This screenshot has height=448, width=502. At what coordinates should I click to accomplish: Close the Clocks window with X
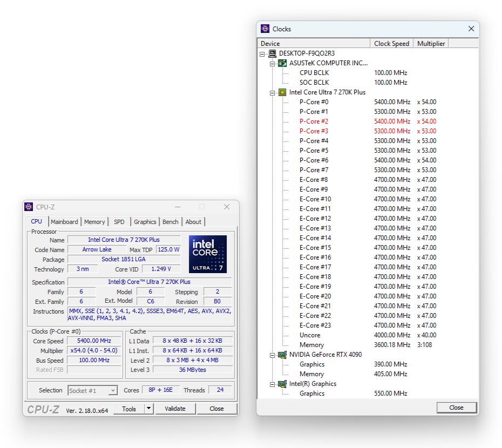click(471, 29)
